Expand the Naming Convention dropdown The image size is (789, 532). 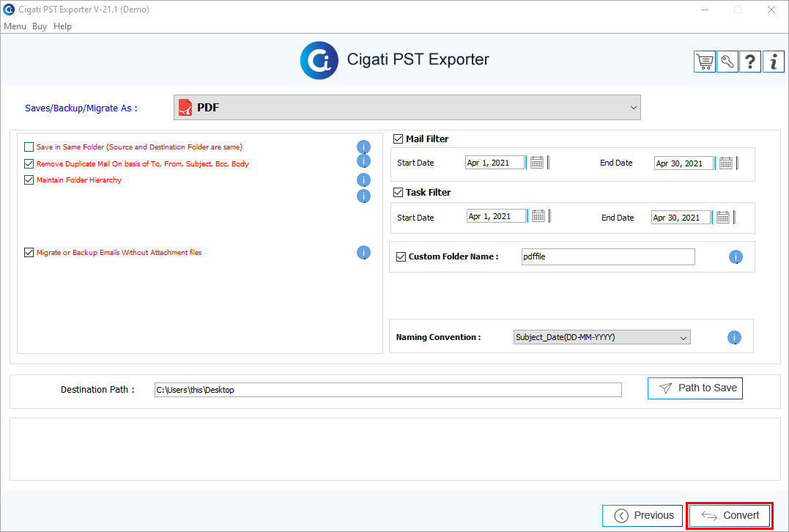coord(601,337)
